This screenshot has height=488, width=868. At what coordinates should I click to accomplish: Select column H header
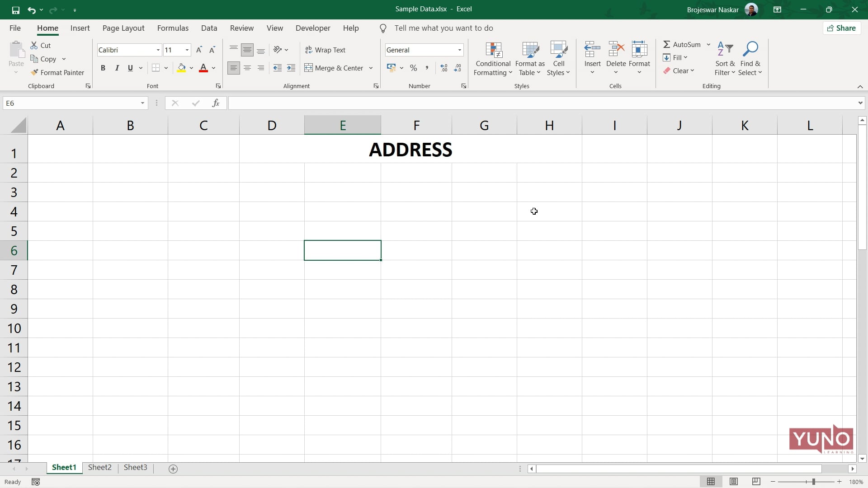coord(549,125)
